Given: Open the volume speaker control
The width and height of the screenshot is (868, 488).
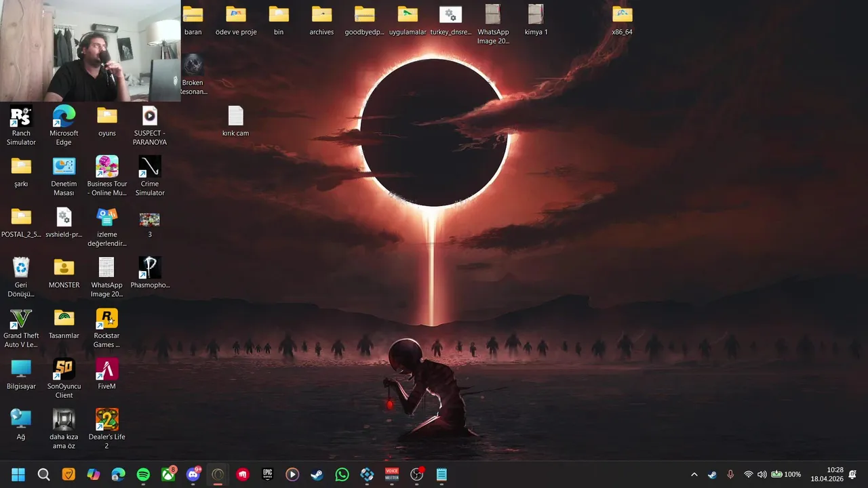Looking at the screenshot, I should (x=762, y=474).
